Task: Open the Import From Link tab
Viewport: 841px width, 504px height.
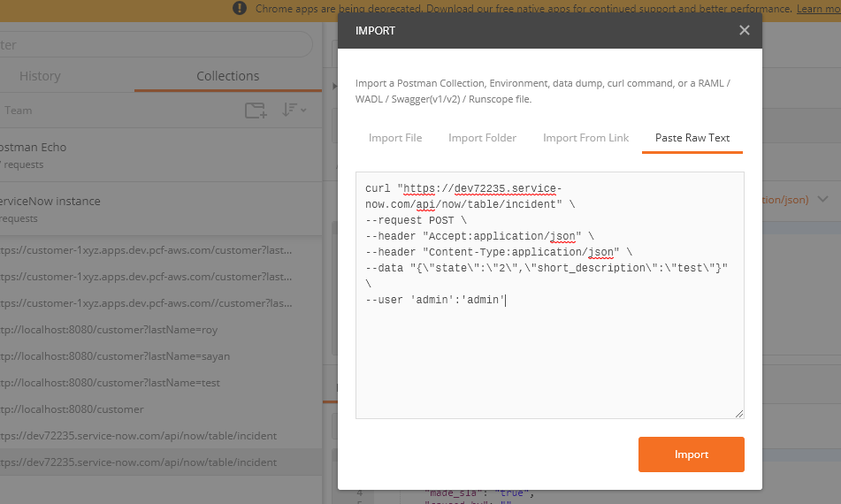Action: click(x=585, y=138)
